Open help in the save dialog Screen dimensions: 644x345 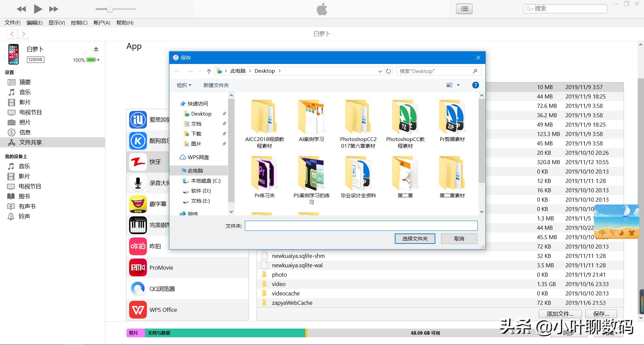pyautogui.click(x=475, y=85)
